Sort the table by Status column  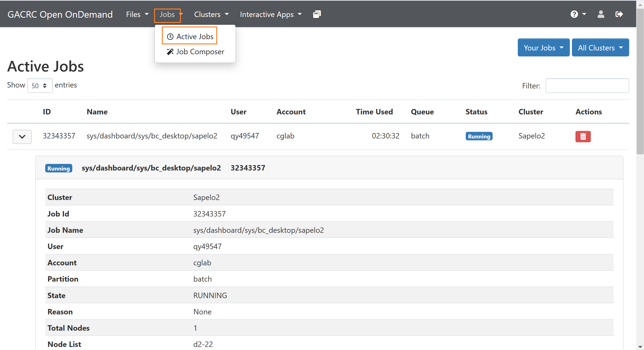coord(476,112)
